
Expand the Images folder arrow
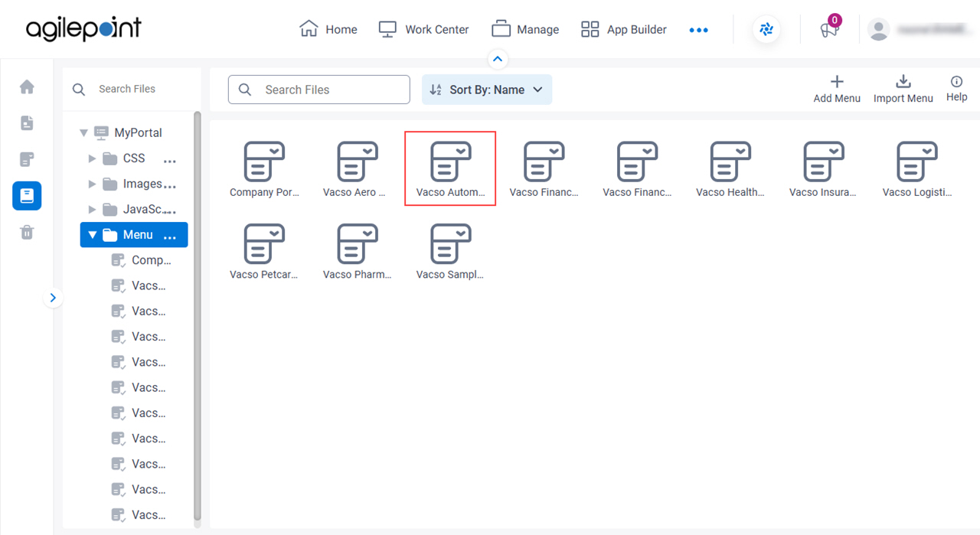pyautogui.click(x=92, y=184)
